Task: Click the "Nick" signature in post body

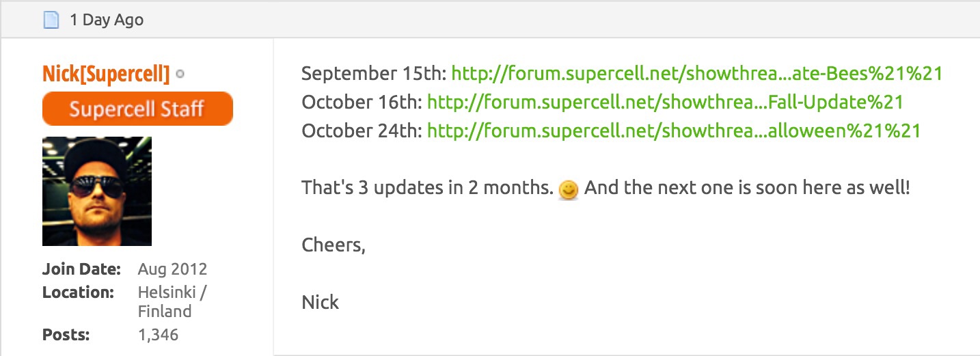Action: 320,301
